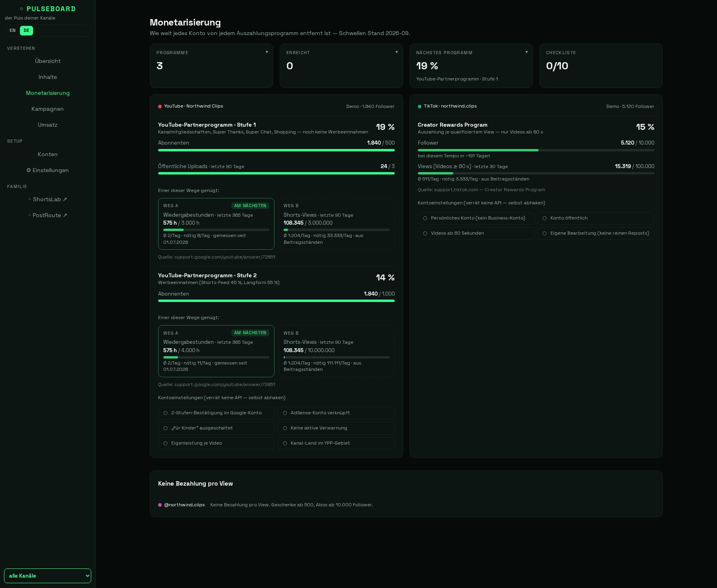
Task: Click Öffentliche Uploads progress bar
Action: (x=276, y=173)
